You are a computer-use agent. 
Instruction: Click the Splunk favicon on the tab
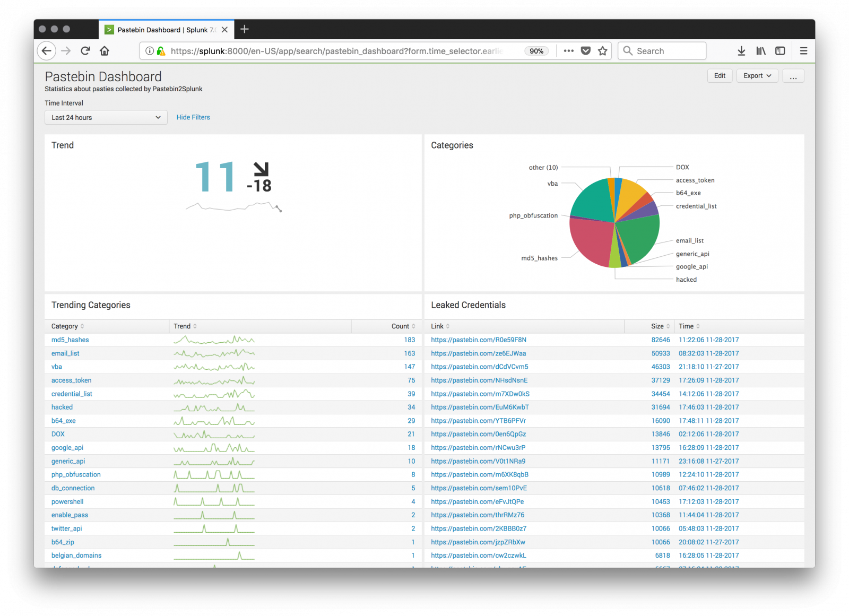click(109, 30)
